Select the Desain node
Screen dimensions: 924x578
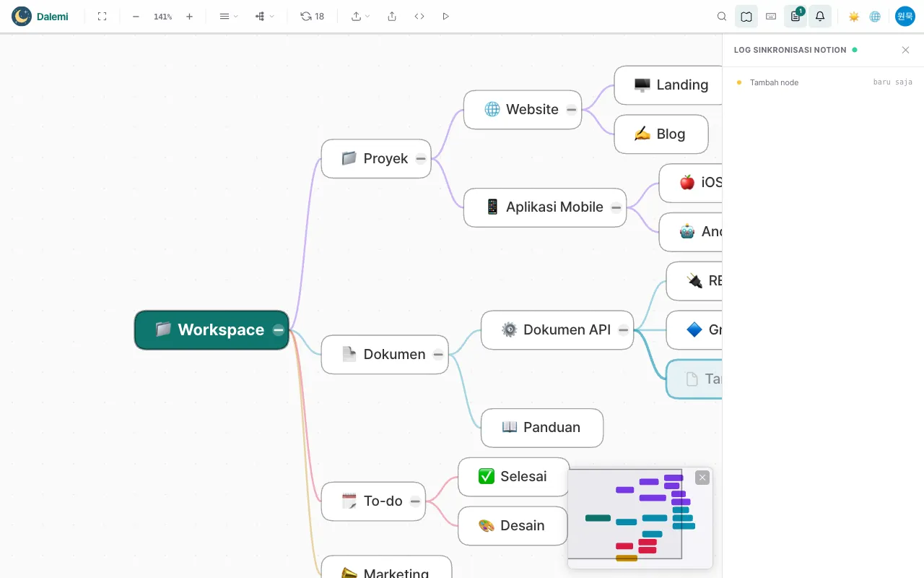[513, 526]
